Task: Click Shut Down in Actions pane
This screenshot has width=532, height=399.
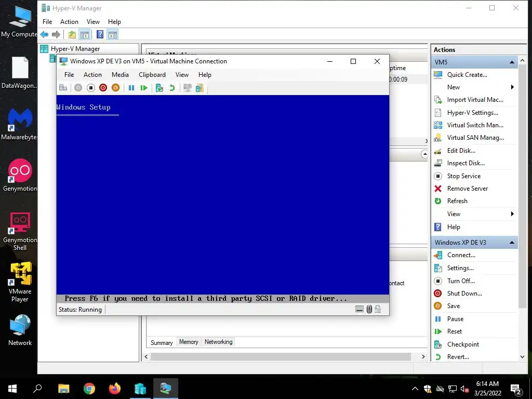Action: point(464,294)
